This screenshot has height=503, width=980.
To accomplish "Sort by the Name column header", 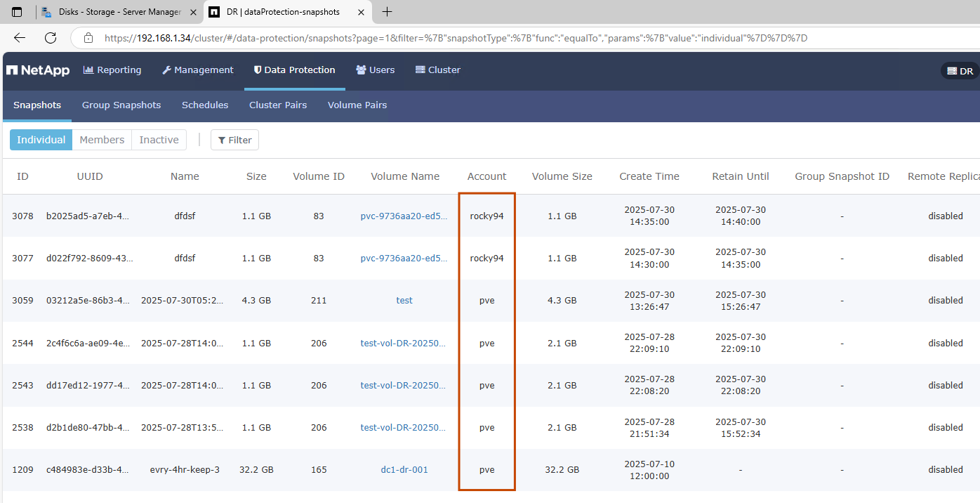I will [x=185, y=176].
